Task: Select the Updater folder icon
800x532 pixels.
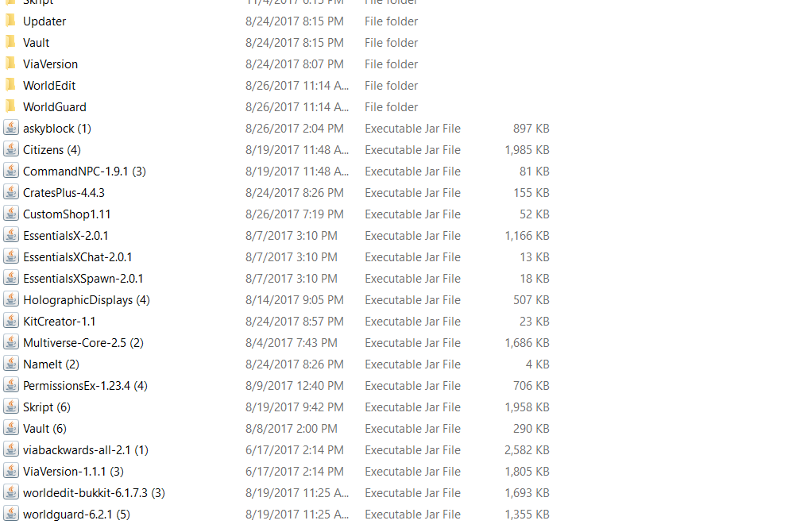Action: tap(10, 21)
